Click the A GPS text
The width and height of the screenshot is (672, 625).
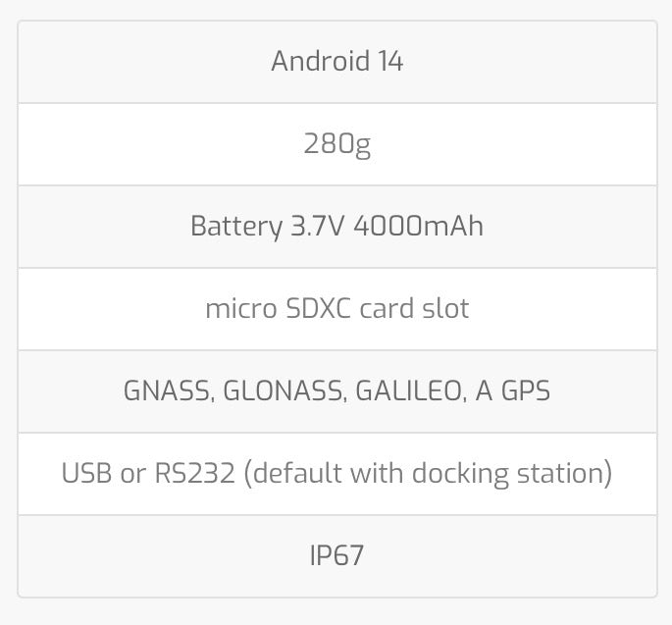coord(512,391)
